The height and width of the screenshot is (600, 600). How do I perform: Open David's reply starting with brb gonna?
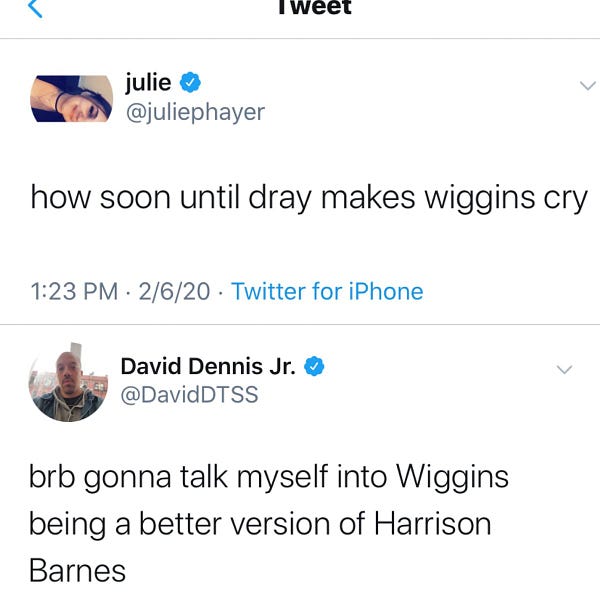coord(269,524)
